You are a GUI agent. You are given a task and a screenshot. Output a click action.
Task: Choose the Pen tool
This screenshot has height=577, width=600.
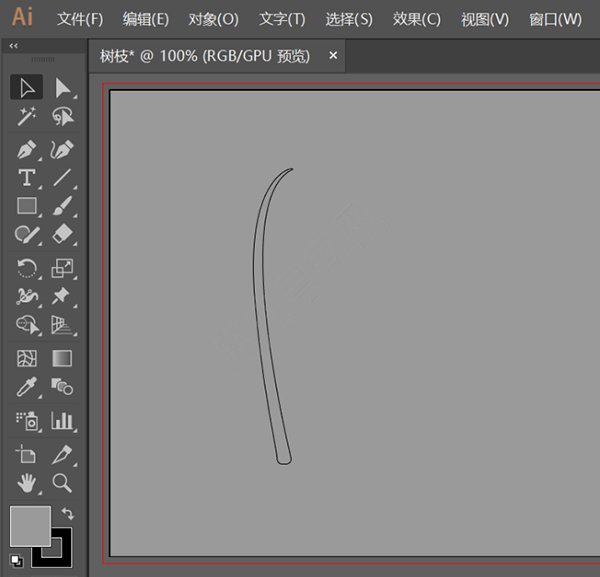(x=27, y=150)
